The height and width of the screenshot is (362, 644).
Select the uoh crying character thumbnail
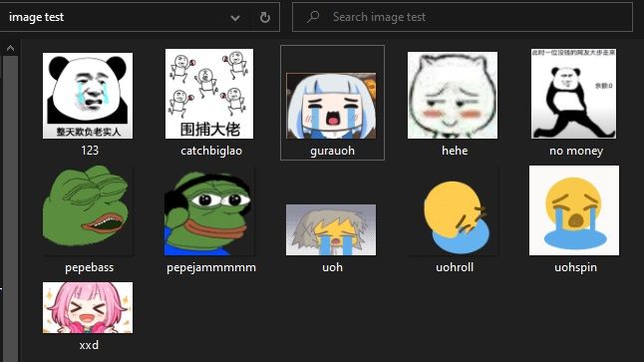click(x=331, y=229)
